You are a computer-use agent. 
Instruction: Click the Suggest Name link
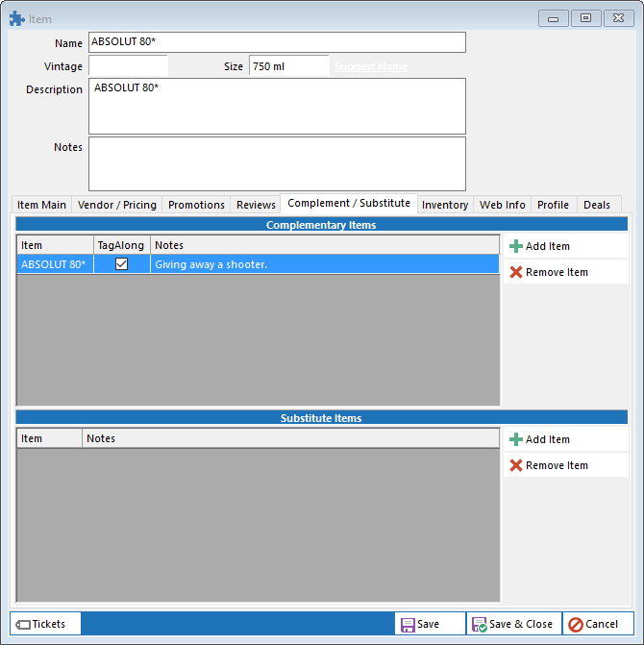point(370,66)
